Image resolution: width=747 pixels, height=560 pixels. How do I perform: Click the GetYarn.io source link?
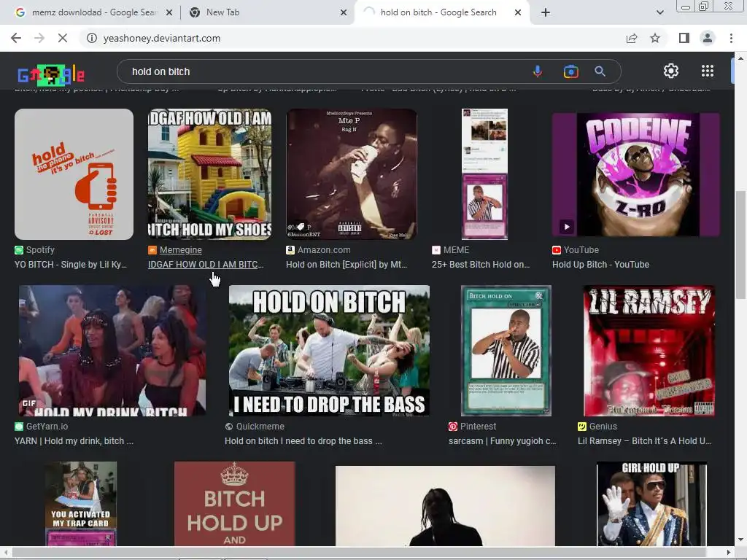click(x=41, y=427)
